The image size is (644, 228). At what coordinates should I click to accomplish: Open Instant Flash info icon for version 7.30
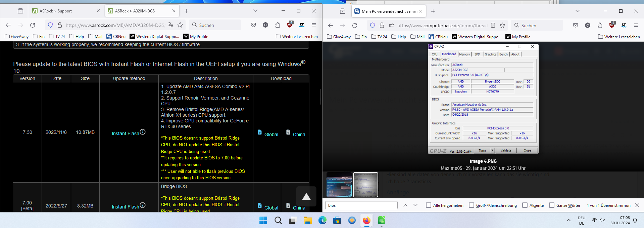[143, 132]
